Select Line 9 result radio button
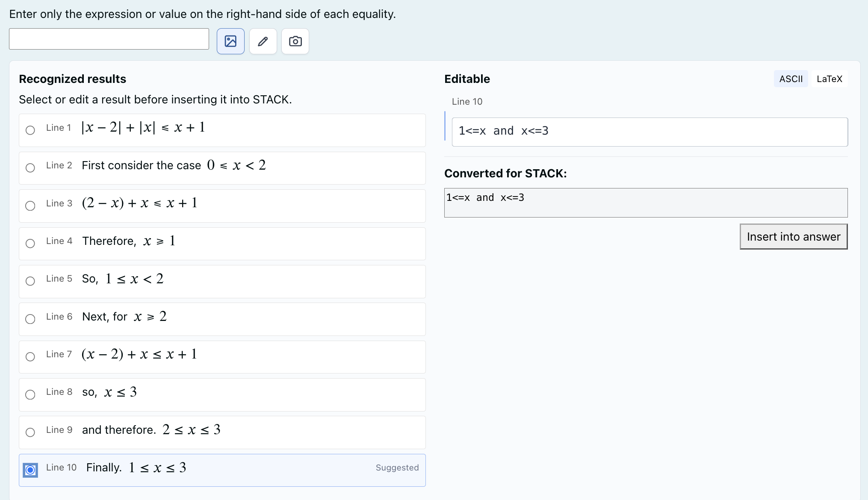 point(30,432)
